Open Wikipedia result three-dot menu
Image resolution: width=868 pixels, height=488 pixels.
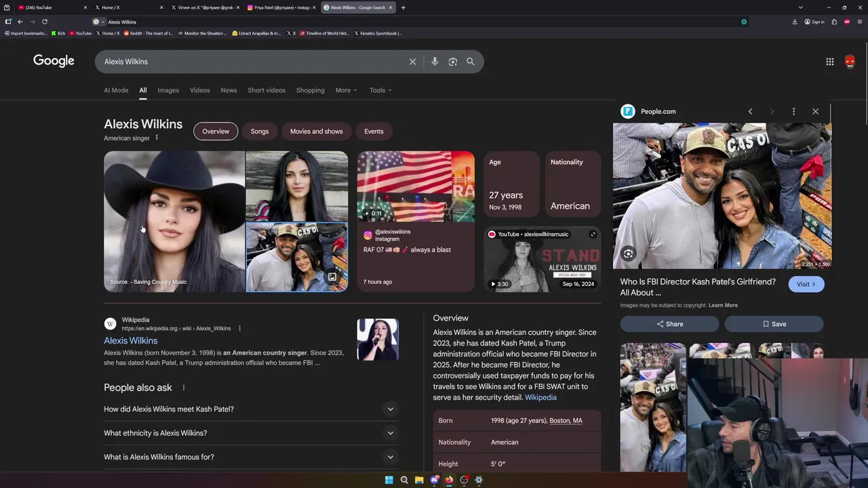[x=239, y=329]
